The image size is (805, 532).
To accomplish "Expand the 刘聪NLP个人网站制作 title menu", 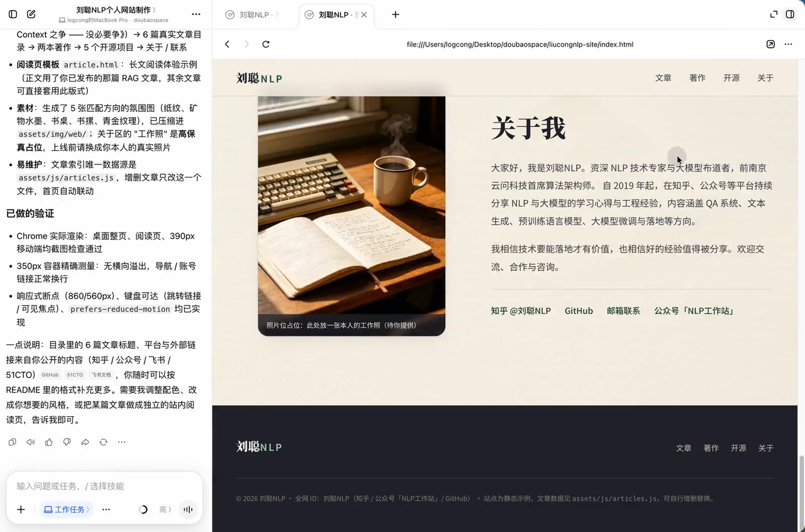I will [116, 10].
